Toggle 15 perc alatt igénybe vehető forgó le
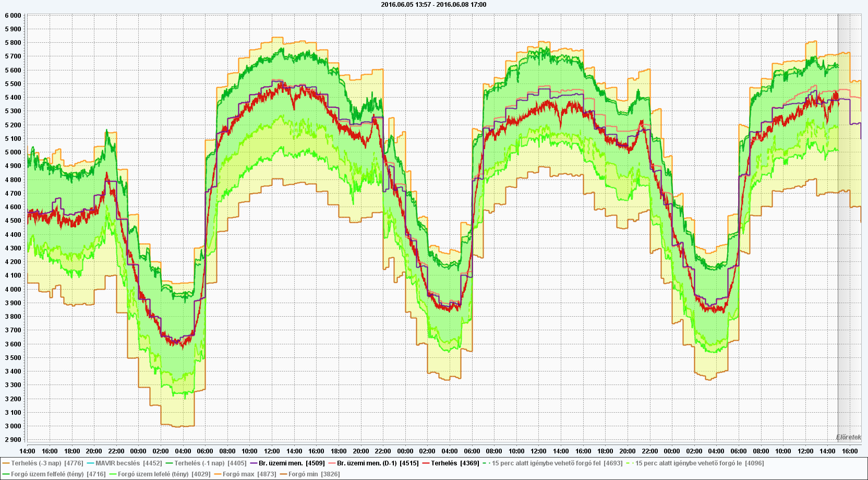The width and height of the screenshot is (868, 480). pyautogui.click(x=695, y=463)
